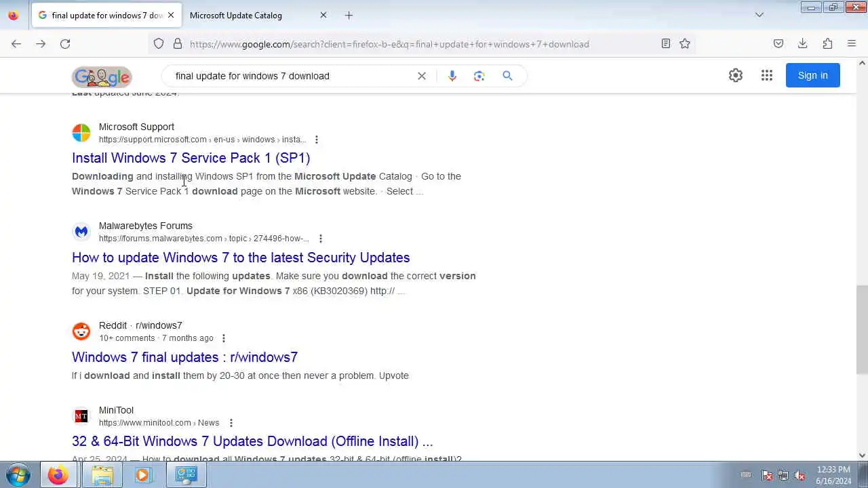Open More options for Reddit result
This screenshot has height=488, width=868.
click(223, 338)
